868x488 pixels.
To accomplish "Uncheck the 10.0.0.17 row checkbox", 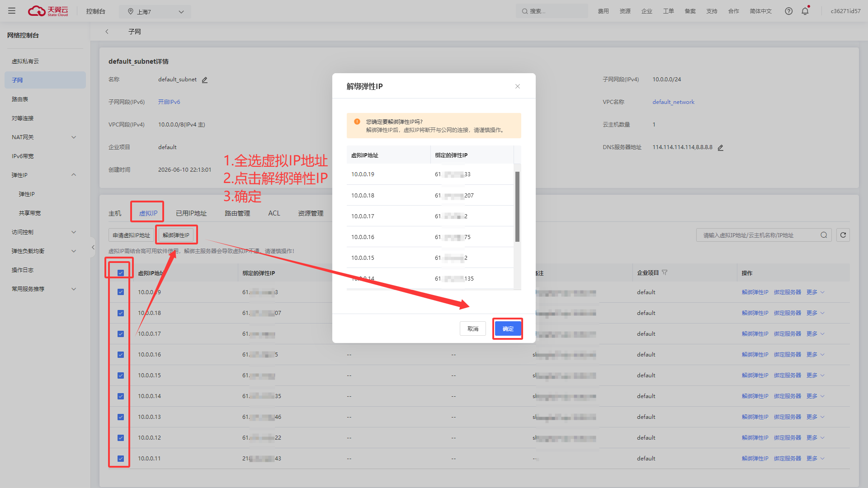I will [121, 334].
